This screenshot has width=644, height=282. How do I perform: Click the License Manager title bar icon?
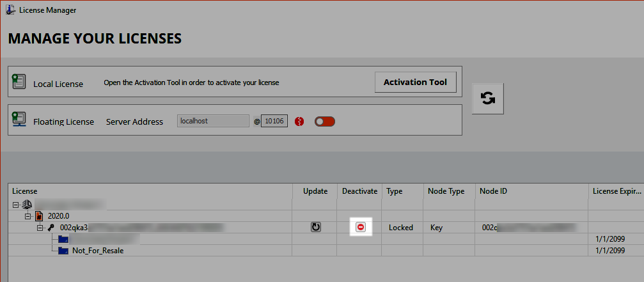[x=11, y=11]
